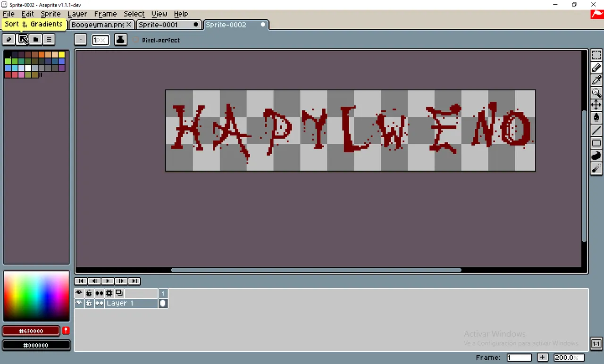Go to the last frame

point(134,281)
